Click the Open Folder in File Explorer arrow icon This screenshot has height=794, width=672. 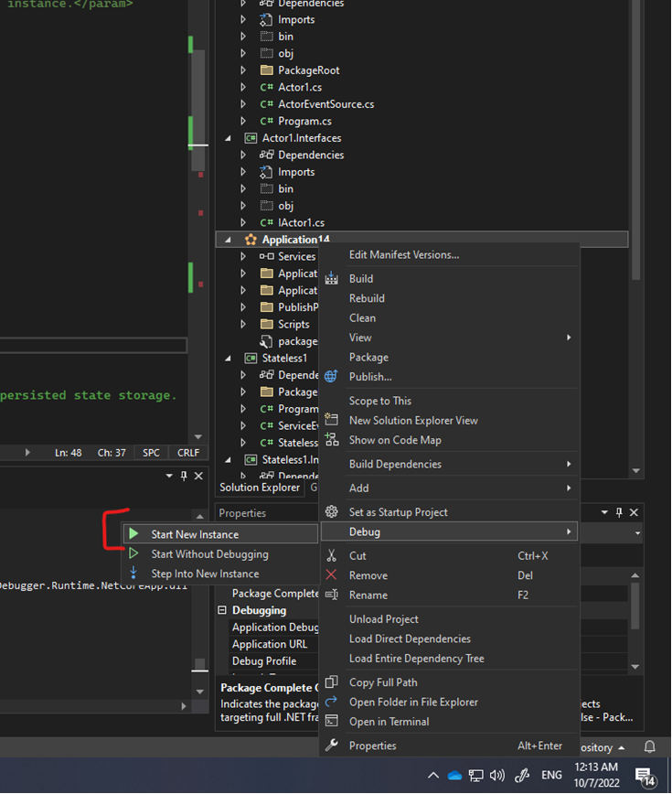coord(331,702)
